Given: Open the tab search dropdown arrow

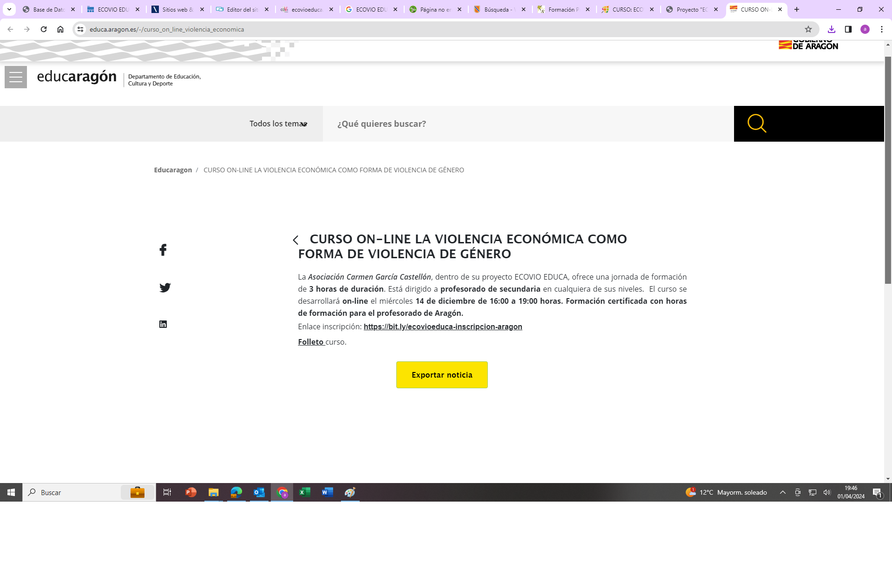Looking at the screenshot, I should (9, 9).
